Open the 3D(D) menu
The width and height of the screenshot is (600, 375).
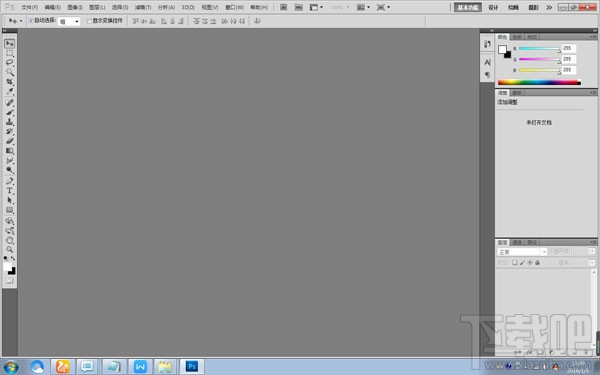tap(188, 7)
